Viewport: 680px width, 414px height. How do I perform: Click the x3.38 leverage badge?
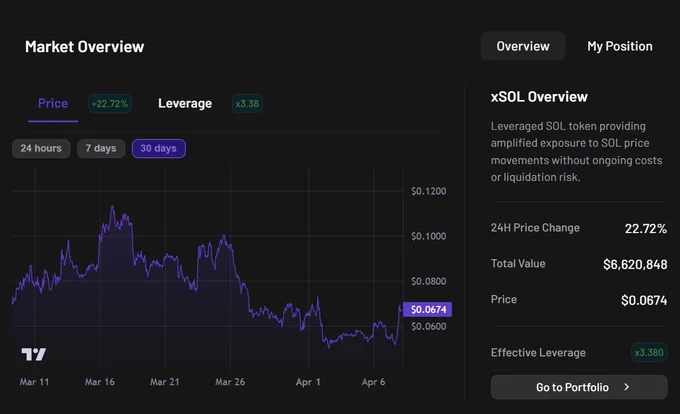point(247,104)
